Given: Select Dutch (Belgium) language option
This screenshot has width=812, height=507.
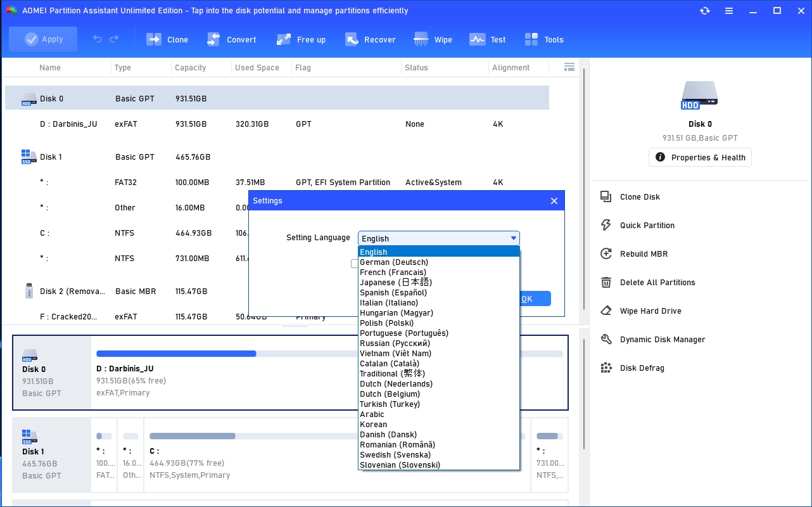Looking at the screenshot, I should tap(439, 394).
